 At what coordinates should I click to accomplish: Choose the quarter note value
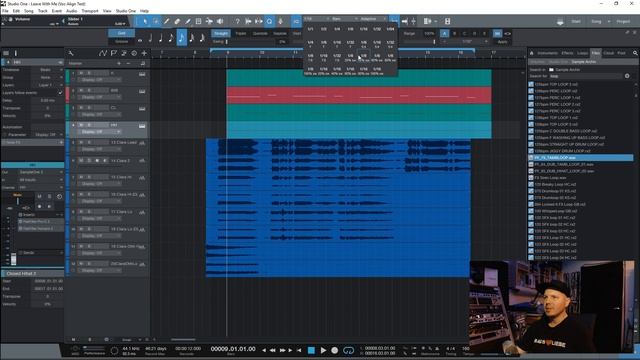[x=160, y=38]
